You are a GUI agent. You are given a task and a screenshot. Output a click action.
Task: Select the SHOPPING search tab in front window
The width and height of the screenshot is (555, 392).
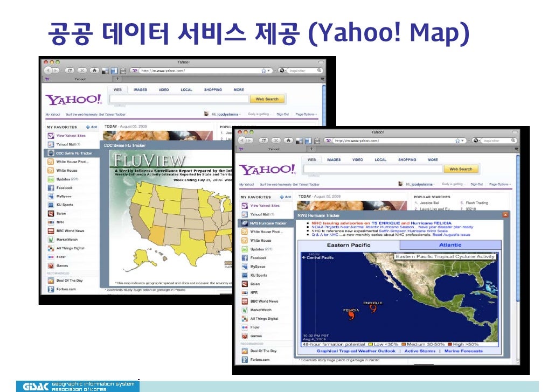click(x=407, y=160)
